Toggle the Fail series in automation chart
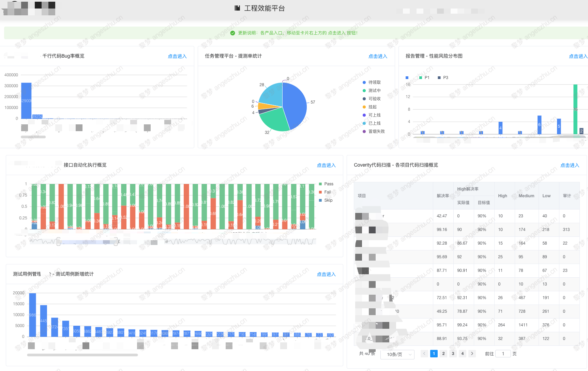 click(x=327, y=192)
